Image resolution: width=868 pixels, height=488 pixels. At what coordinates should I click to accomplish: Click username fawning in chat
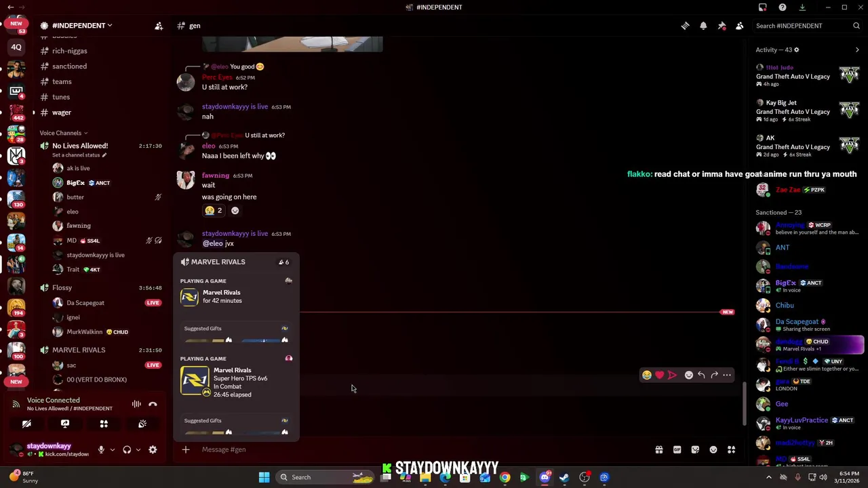click(216, 176)
